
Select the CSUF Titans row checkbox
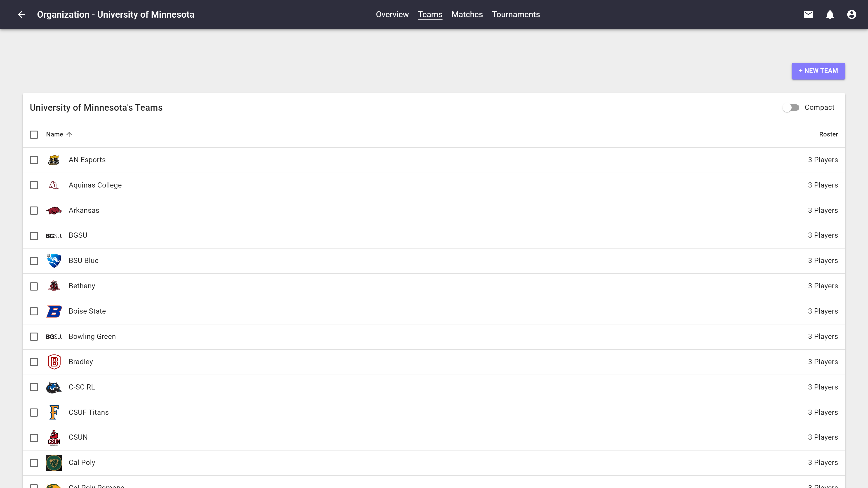click(x=34, y=412)
